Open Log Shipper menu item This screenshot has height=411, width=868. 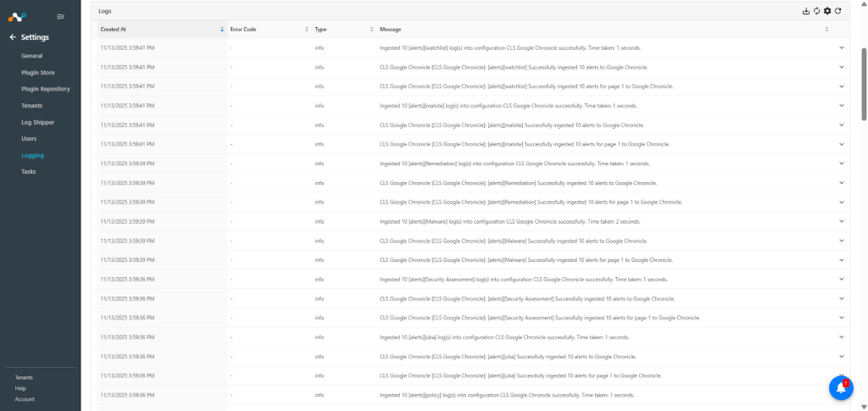(x=38, y=122)
